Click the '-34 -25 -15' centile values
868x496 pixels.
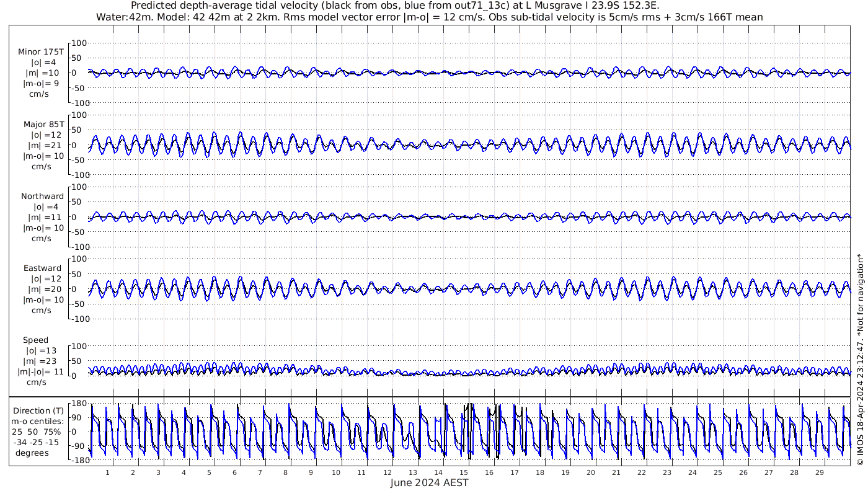(x=35, y=442)
